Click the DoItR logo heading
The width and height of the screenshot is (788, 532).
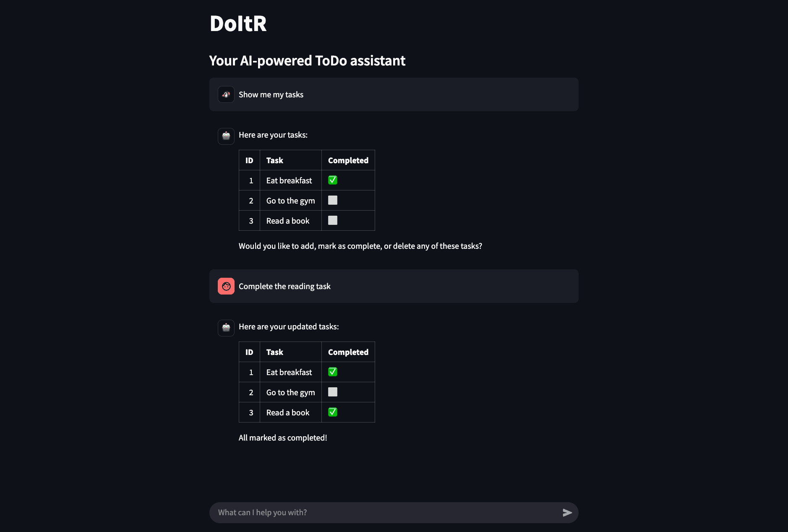pyautogui.click(x=238, y=24)
